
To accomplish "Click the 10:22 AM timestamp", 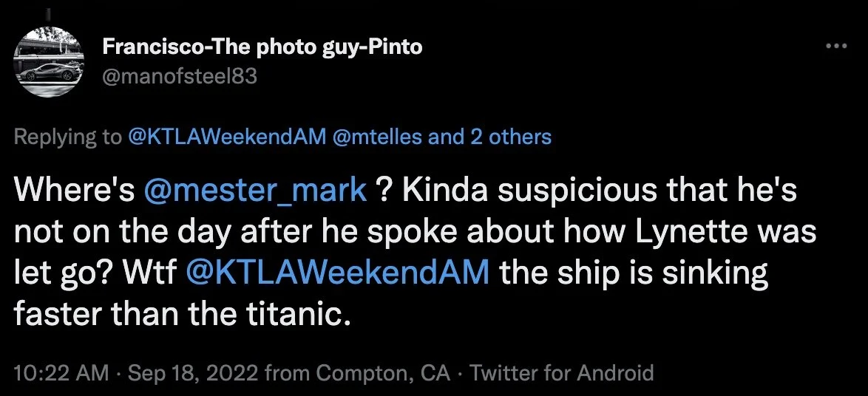I will coord(59,373).
